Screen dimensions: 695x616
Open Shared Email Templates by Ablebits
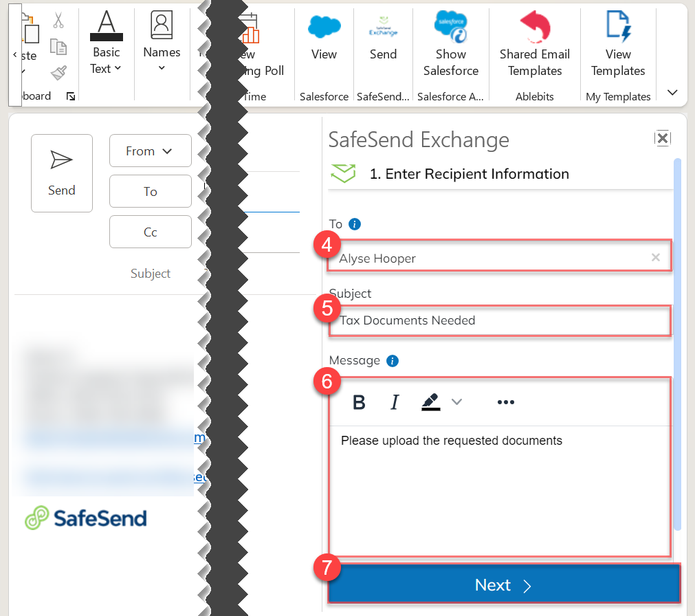click(x=535, y=44)
